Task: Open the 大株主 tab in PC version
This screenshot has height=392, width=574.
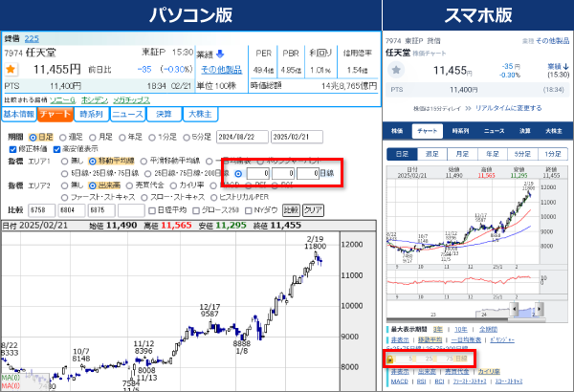Action: (200, 114)
